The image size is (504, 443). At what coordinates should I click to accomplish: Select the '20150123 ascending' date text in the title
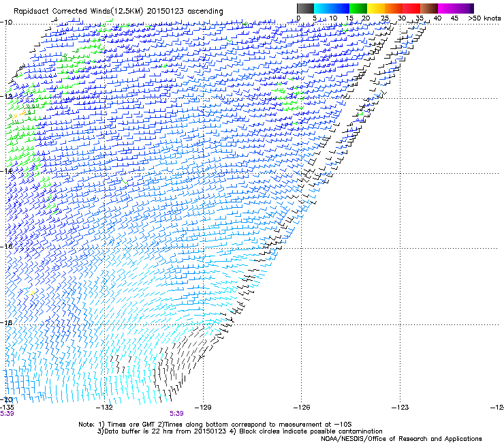185,12
